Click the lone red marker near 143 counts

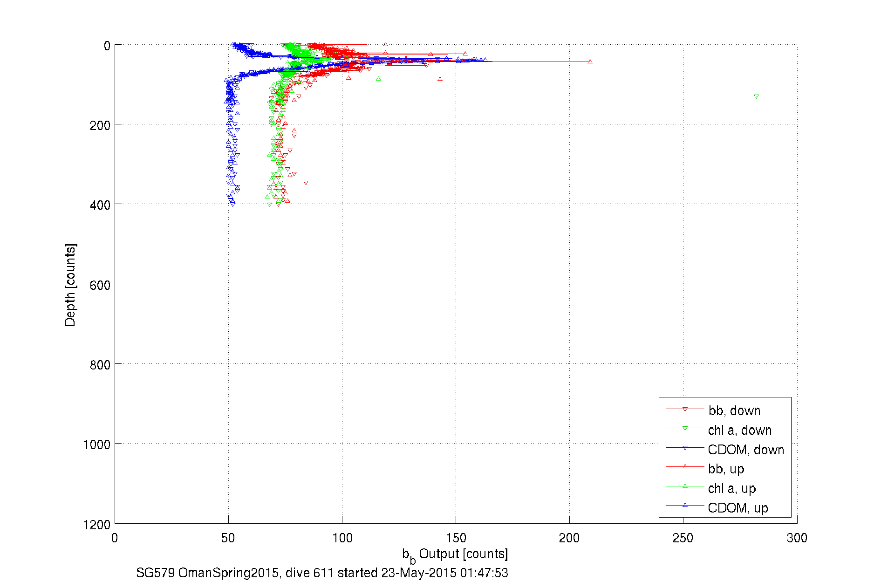point(440,79)
